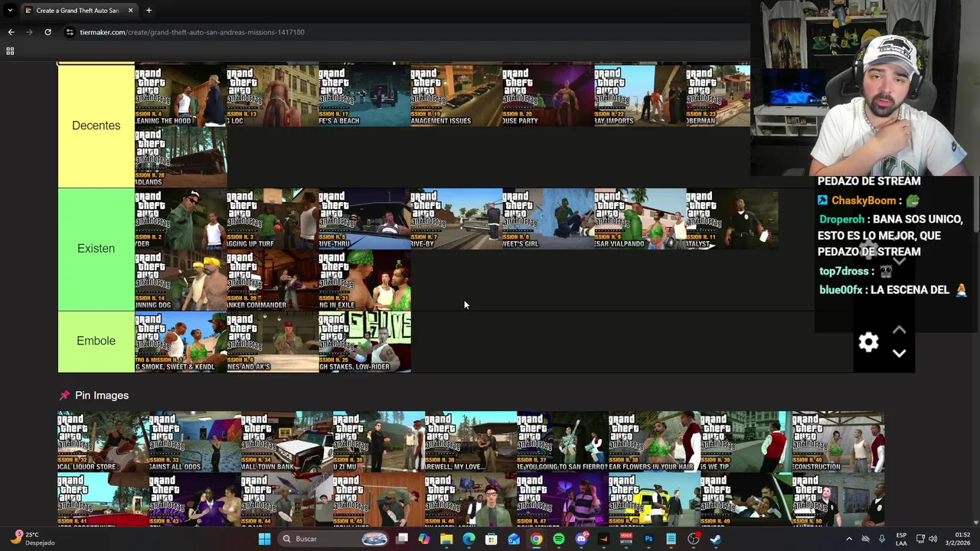Screen dimensions: 980x551
Task: Switch the ESP LAA keyboard language
Action: pos(902,539)
